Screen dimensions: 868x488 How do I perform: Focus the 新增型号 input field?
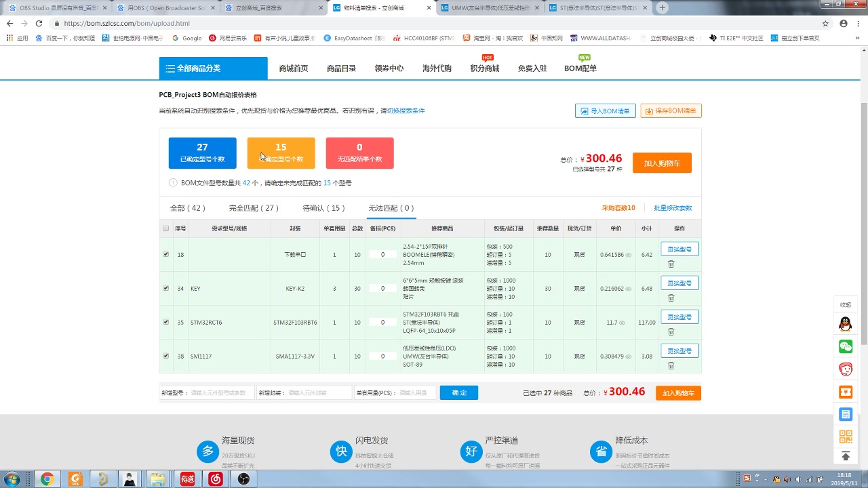(222, 392)
